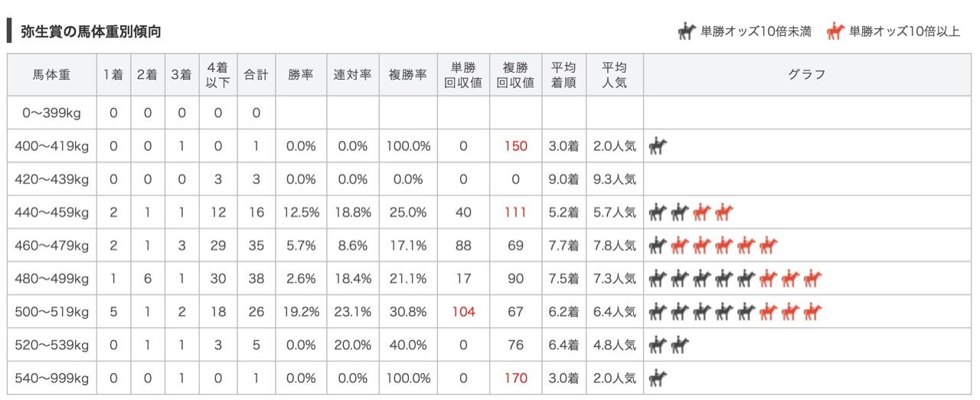Click first black horse icon in 500〜519kg row
Screen dimensions: 980x400
[658, 312]
